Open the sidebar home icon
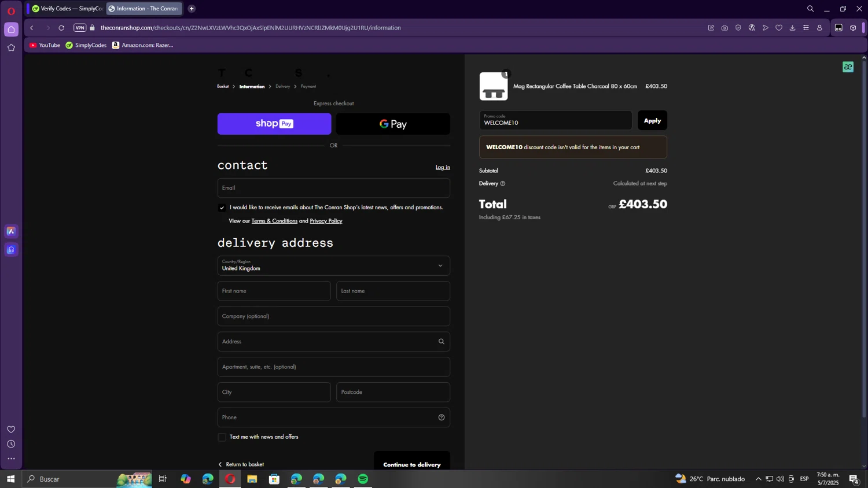The width and height of the screenshot is (868, 488). click(x=11, y=29)
